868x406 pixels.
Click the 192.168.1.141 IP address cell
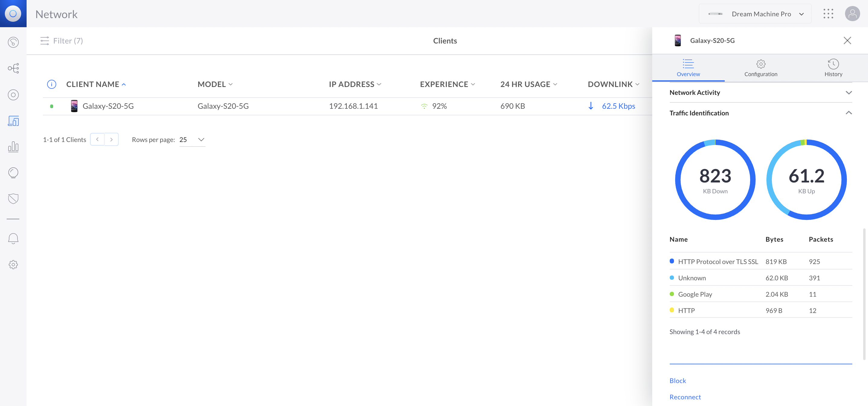click(353, 106)
